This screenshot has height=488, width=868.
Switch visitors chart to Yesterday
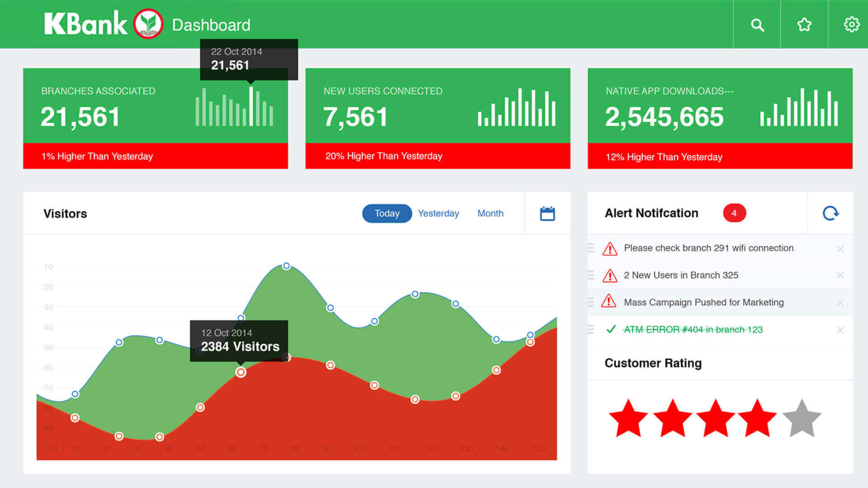[x=438, y=213]
